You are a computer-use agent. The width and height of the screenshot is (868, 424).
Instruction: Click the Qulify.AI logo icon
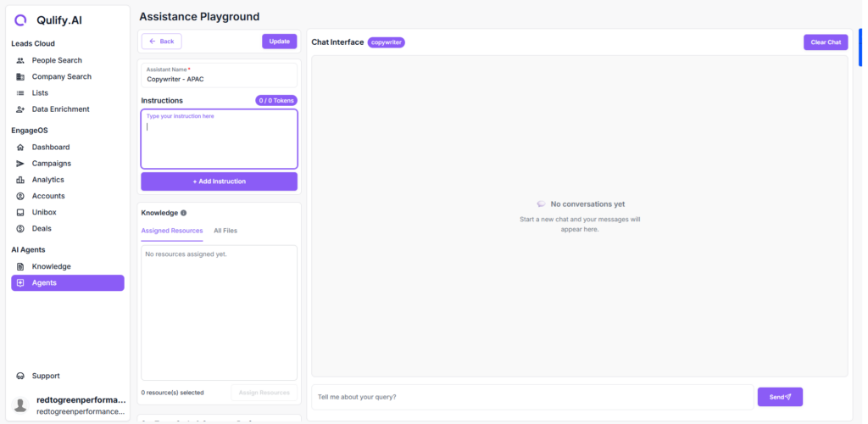coord(20,20)
